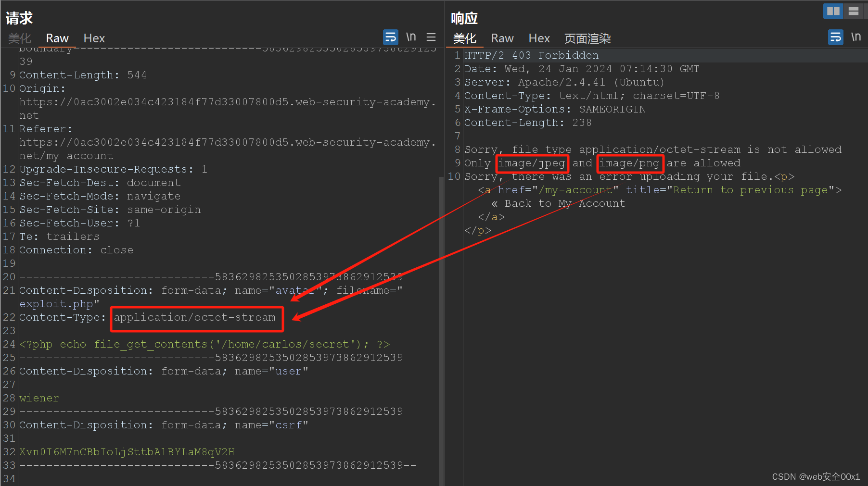Click the csrf token value line
This screenshot has width=868, height=486.
click(x=127, y=452)
